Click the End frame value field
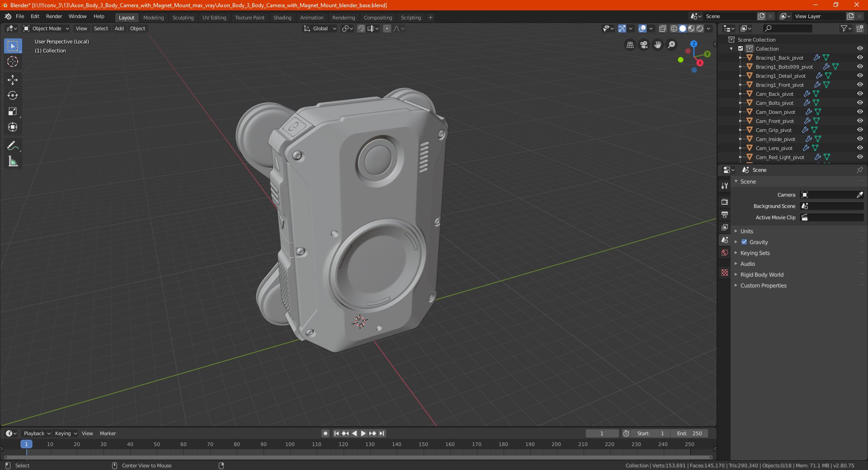 [x=689, y=433]
